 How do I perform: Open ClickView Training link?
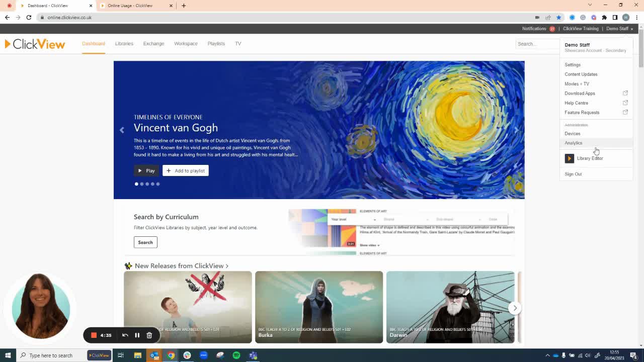(581, 29)
